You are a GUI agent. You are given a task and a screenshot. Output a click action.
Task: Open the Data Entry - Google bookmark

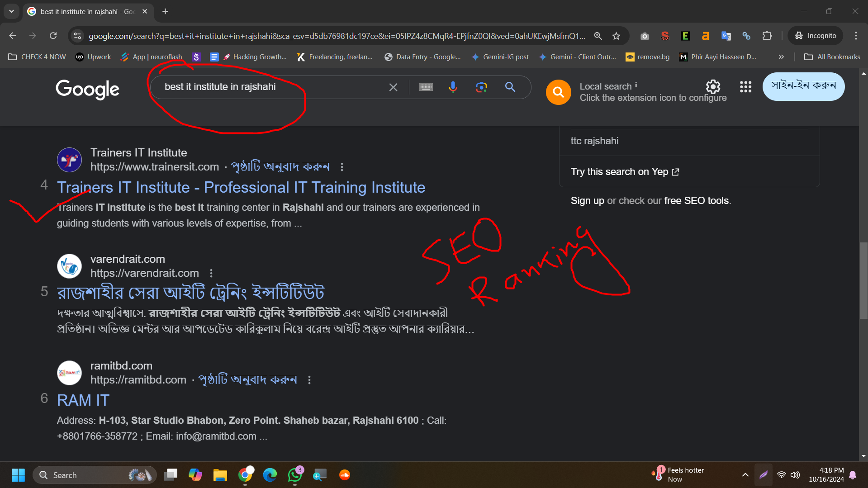pyautogui.click(x=422, y=57)
